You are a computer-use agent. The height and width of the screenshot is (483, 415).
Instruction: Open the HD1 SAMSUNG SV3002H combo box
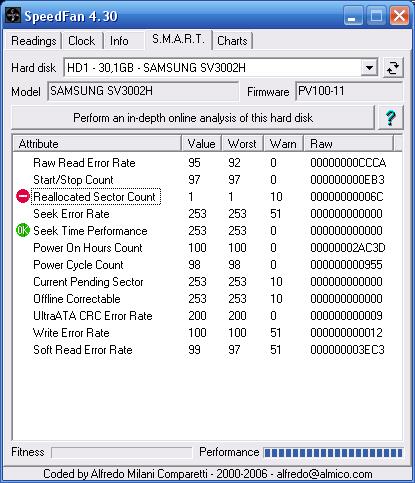click(x=221, y=68)
